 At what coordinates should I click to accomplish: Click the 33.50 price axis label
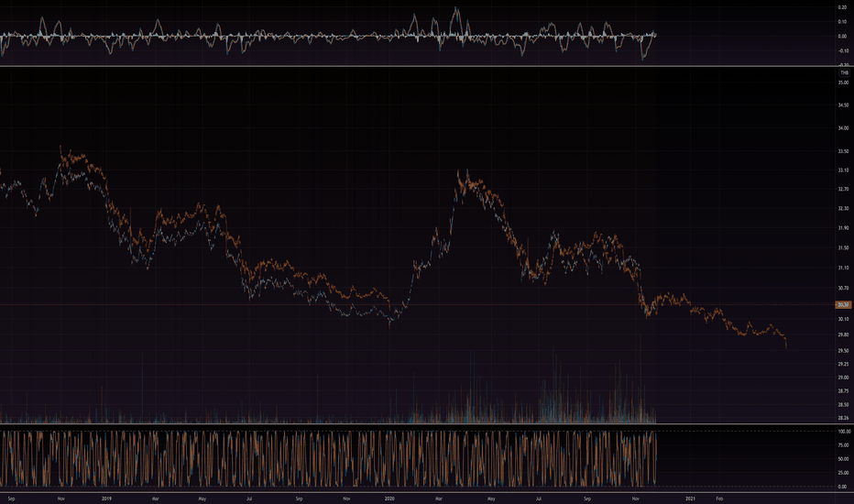[x=843, y=151]
